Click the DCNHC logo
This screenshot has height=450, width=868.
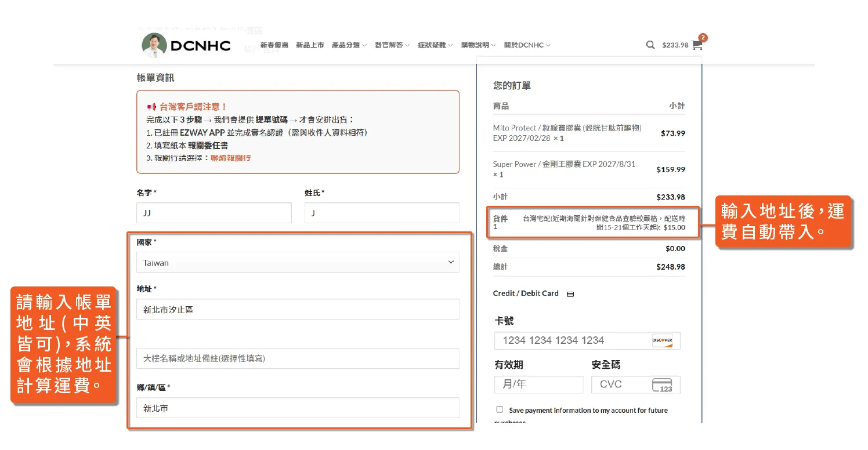tap(186, 45)
